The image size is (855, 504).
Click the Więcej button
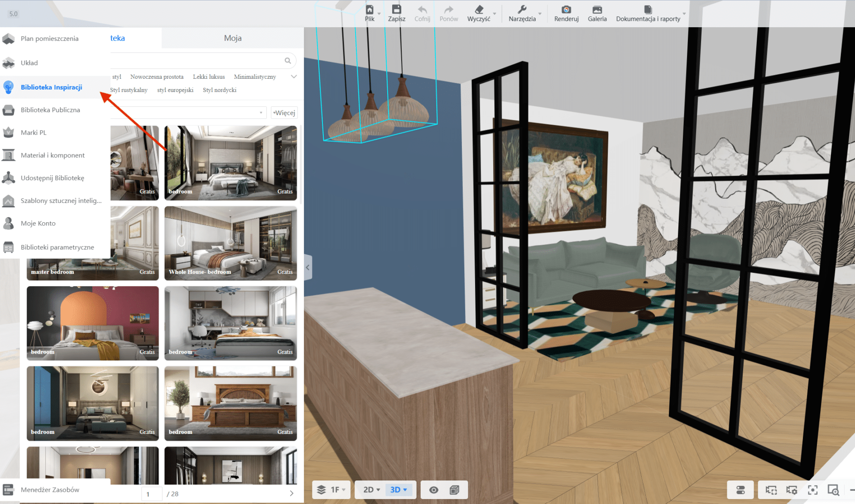pyautogui.click(x=284, y=113)
